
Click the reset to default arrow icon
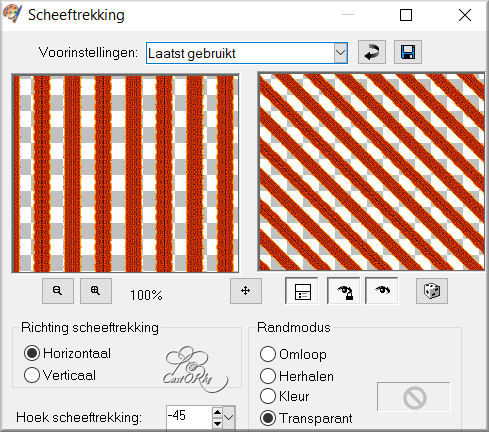coord(372,52)
